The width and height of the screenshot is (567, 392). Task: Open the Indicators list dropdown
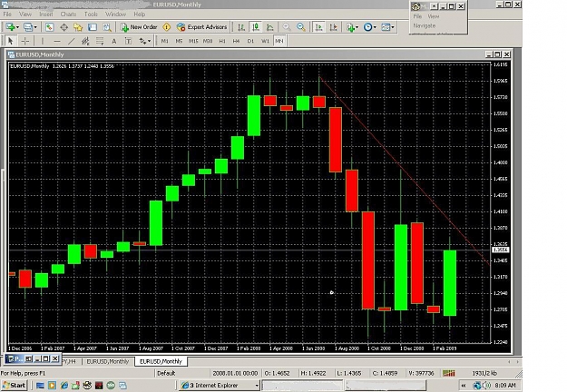click(x=352, y=27)
